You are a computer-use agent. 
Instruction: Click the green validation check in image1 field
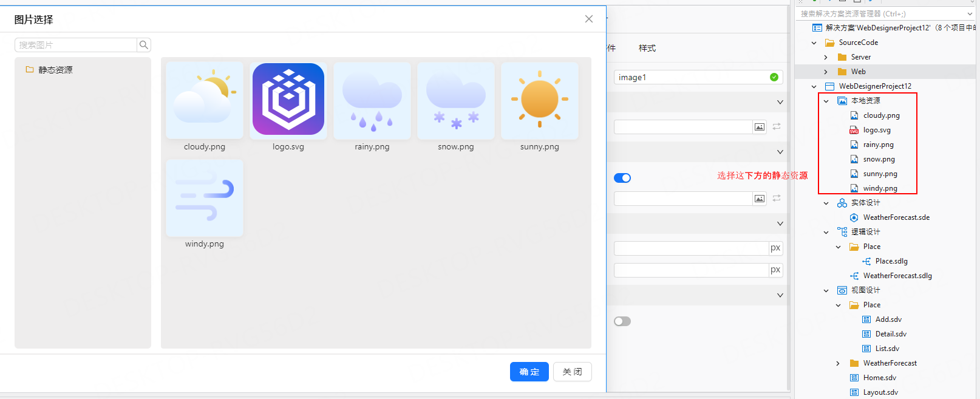pyautogui.click(x=774, y=77)
